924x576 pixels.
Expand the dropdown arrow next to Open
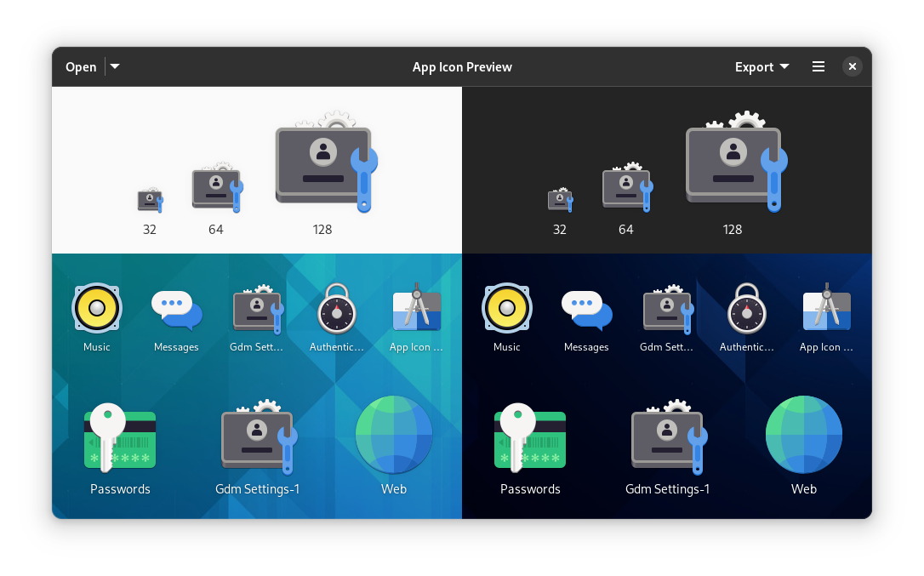(x=114, y=66)
